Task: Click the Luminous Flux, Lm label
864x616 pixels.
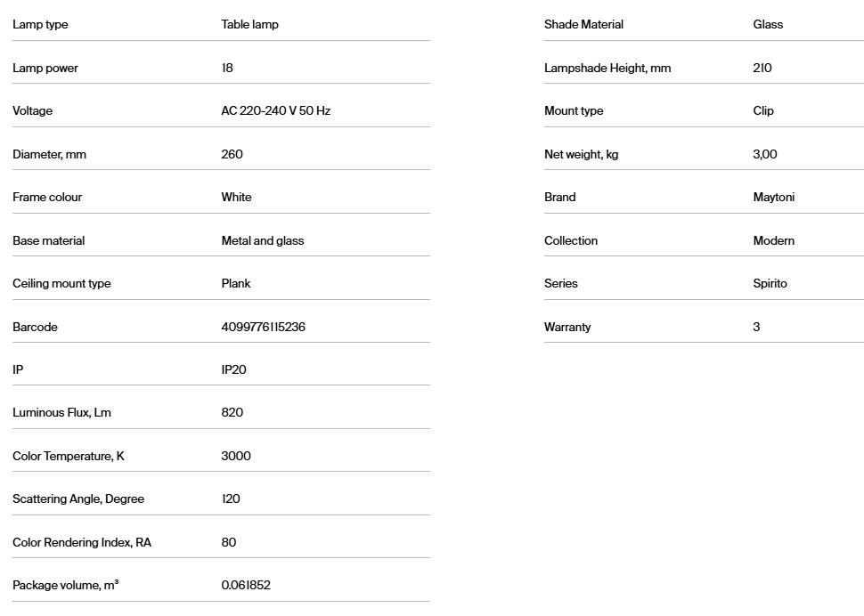Action: [61, 413]
